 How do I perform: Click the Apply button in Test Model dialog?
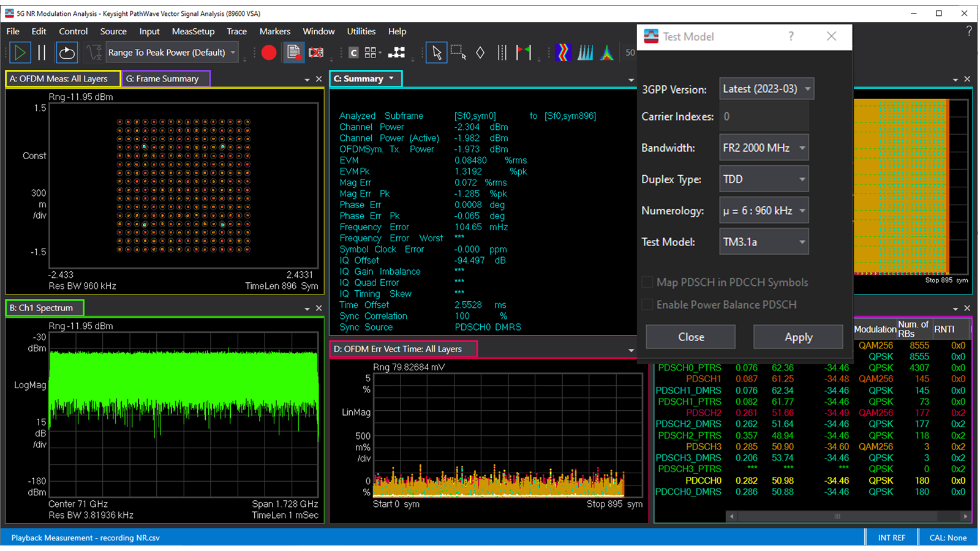tap(798, 337)
